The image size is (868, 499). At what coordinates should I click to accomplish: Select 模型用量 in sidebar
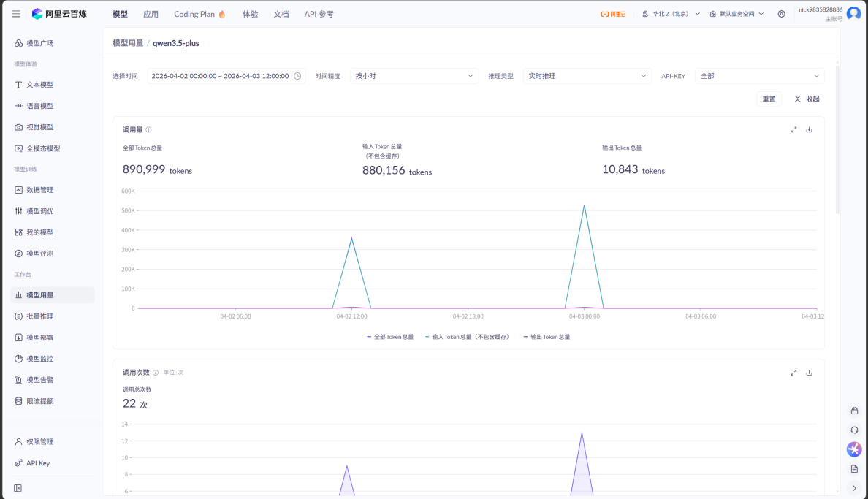coord(53,295)
